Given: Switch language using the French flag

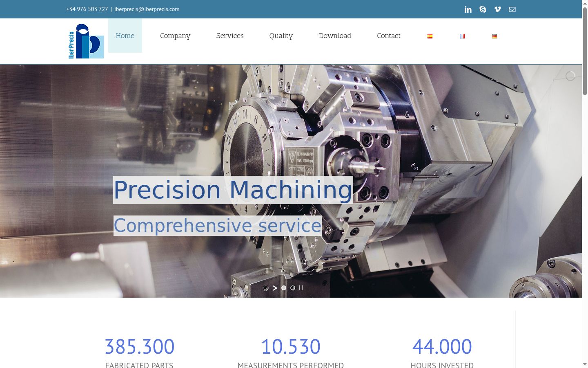Looking at the screenshot, I should pyautogui.click(x=462, y=36).
